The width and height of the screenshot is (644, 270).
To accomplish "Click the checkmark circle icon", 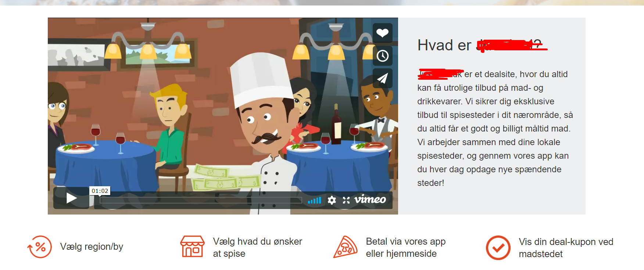I will 498,248.
